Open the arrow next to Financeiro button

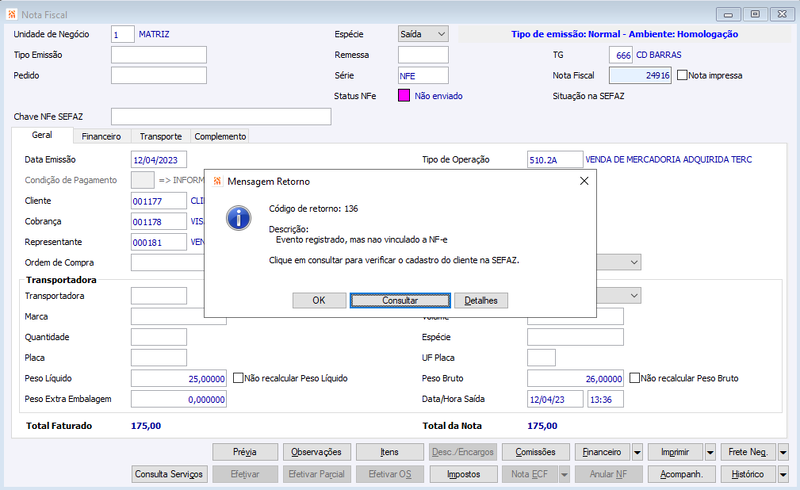(637, 452)
